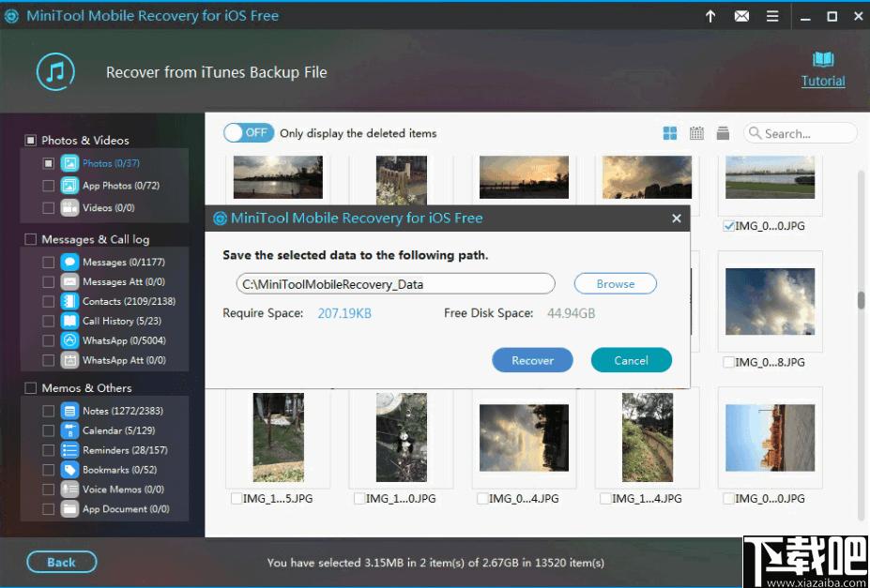The image size is (870, 588).
Task: Switch to large thumbnail grid view
Action: point(670,133)
